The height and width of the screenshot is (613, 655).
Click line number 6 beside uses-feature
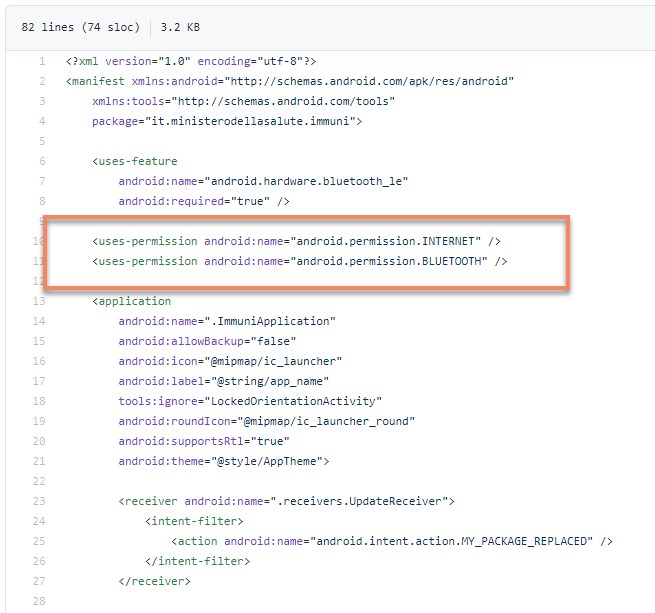42,161
